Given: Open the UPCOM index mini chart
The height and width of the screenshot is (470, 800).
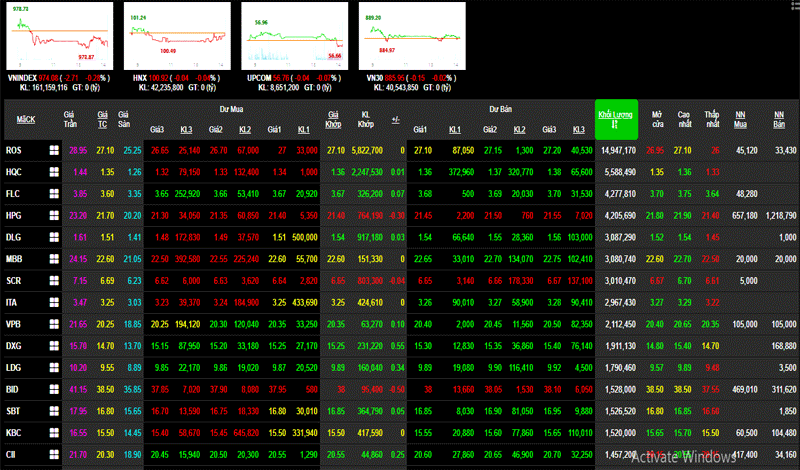Looking at the screenshot, I should [294, 36].
